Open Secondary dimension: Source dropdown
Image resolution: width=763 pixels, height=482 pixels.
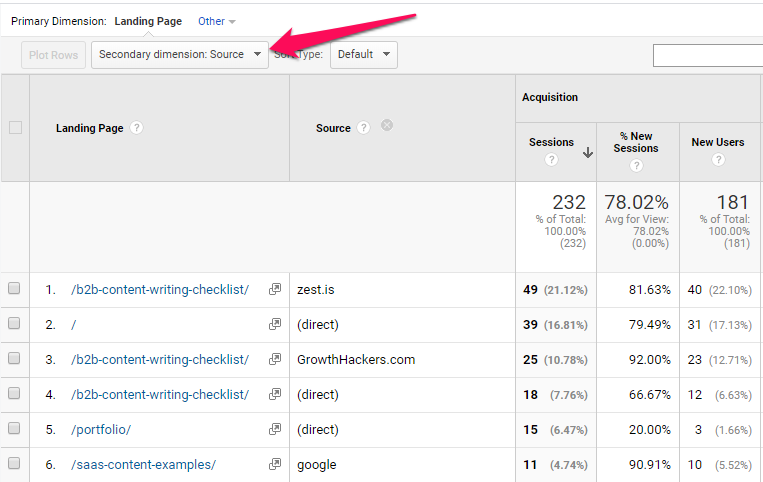(x=180, y=55)
